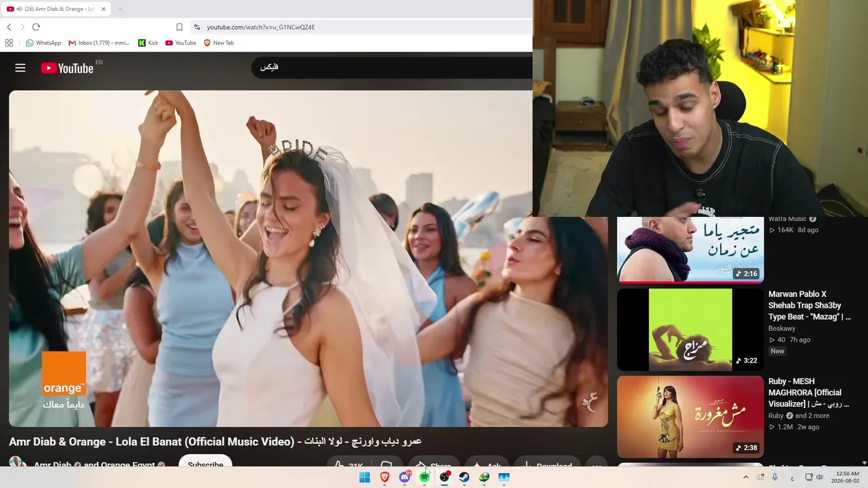
Task: Visit the Beskawy channel link
Action: pos(782,329)
